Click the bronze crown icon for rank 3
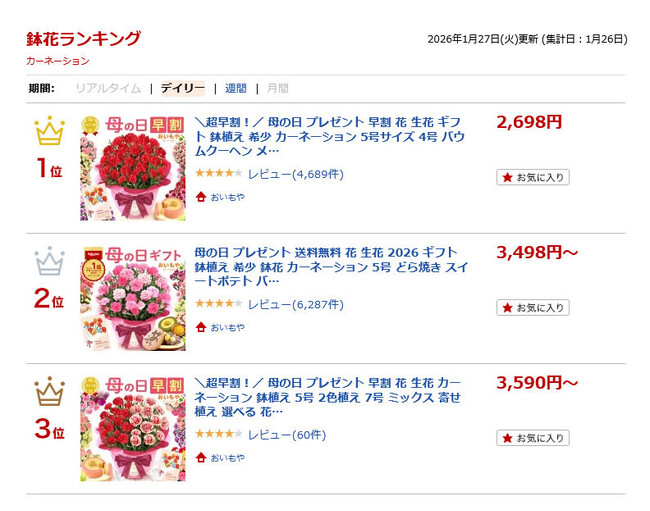Viewport: 650px width, 511px height. [x=49, y=392]
